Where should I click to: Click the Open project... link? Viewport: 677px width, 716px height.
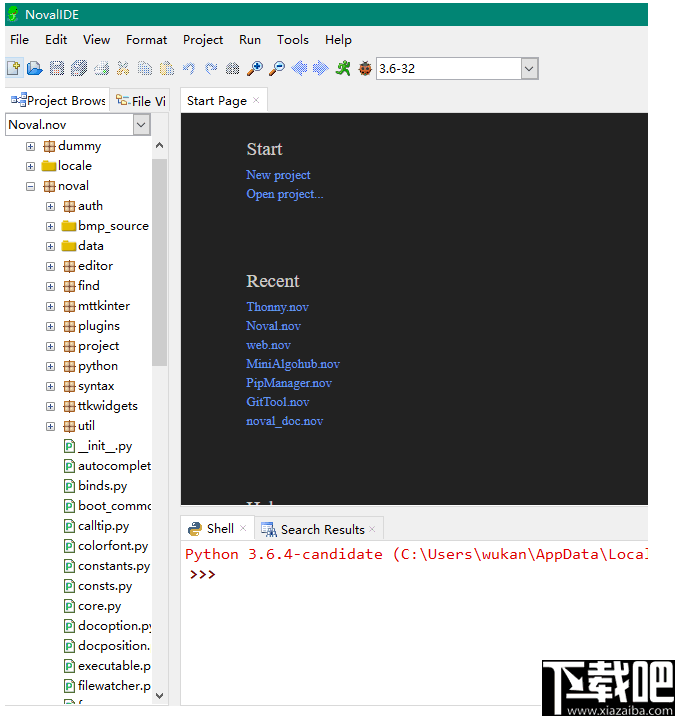pyautogui.click(x=284, y=194)
